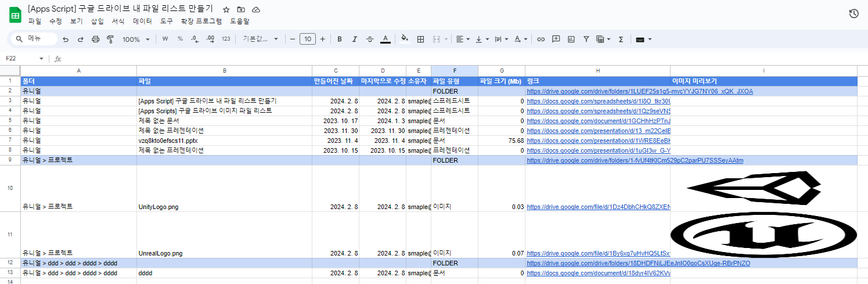Viewport: 868px width, 284px height.
Task: Open vertical align dropdown
Action: [x=481, y=39]
